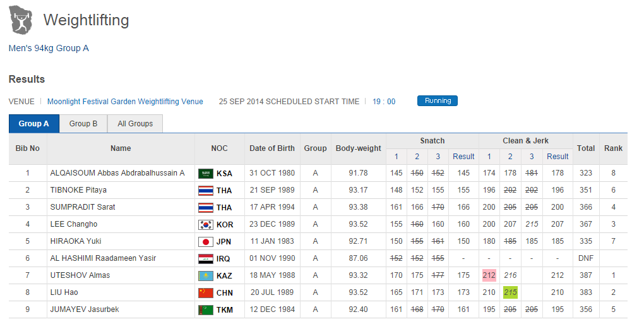Click Sumpradit's Thailand flag icon
644x324 pixels.
206,207
